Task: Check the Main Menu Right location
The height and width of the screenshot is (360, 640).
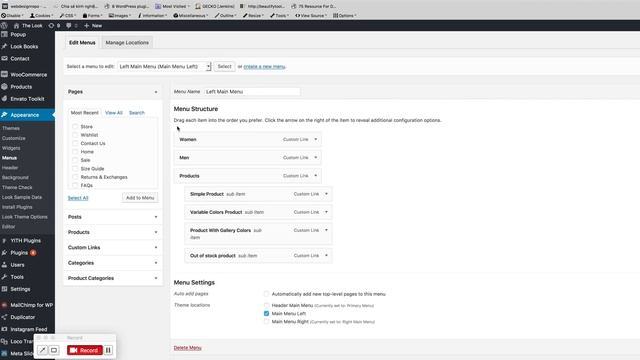Action: pyautogui.click(x=267, y=322)
